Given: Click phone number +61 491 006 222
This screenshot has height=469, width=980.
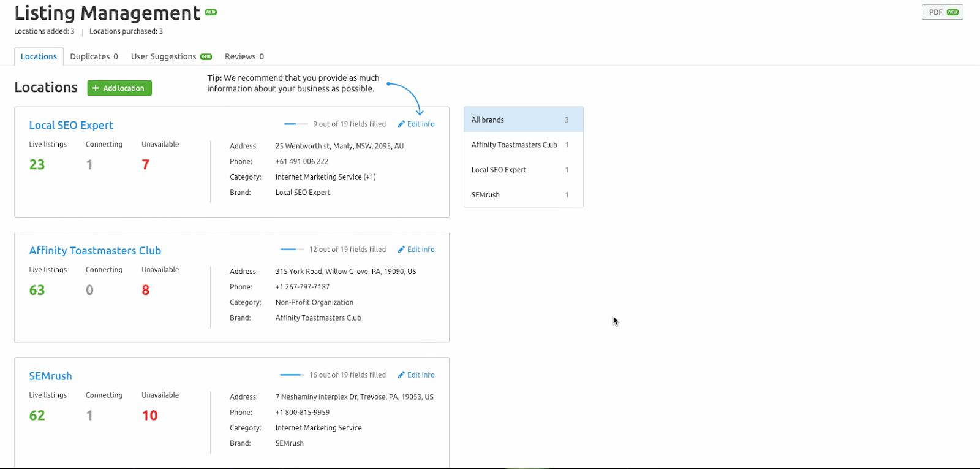Looking at the screenshot, I should click(302, 161).
